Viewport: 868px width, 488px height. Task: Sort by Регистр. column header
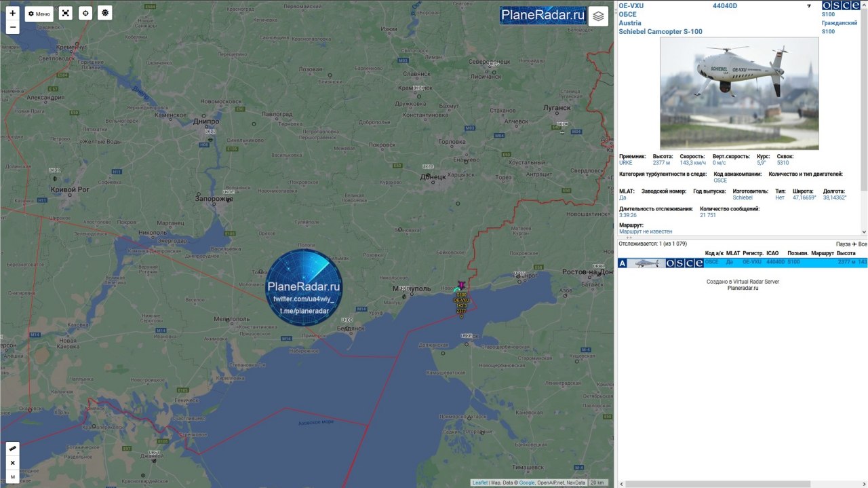753,253
